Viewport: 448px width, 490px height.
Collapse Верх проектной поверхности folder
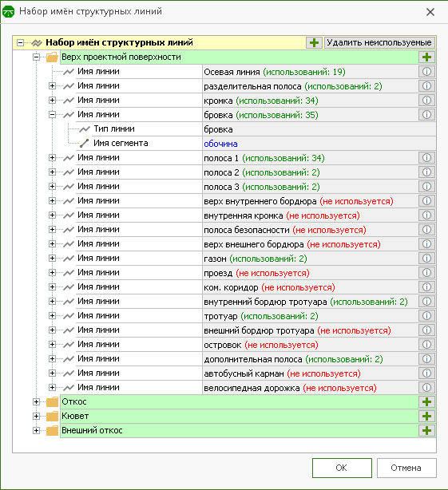(36, 57)
